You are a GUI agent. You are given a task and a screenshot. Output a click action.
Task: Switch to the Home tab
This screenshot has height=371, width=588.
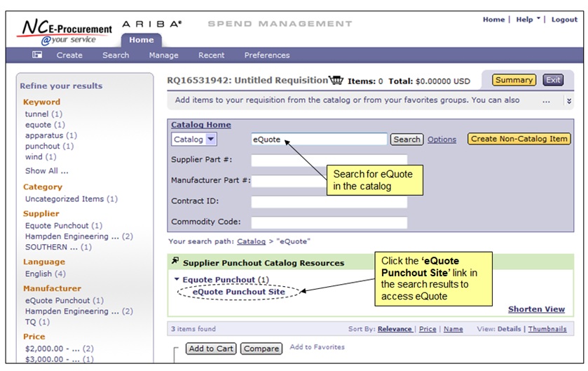[141, 40]
